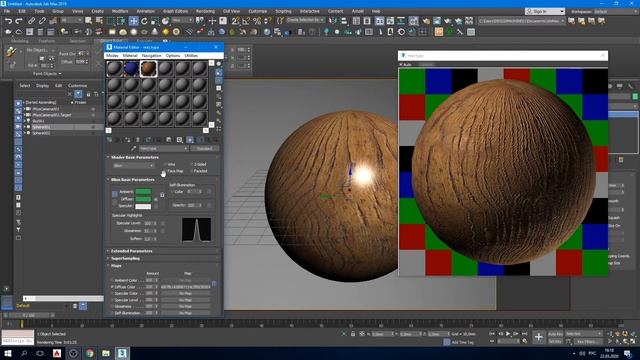640x360 pixels.
Task: Click the Ambient color swatch
Action: [x=143, y=191]
